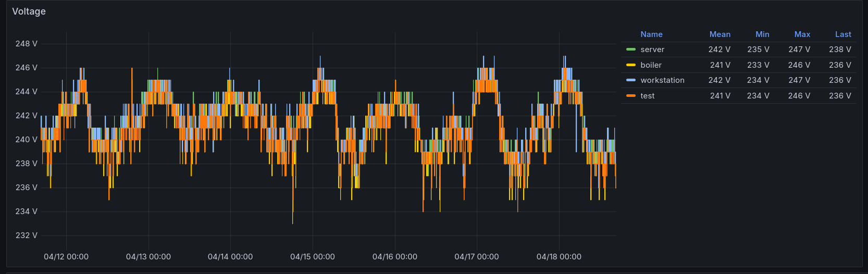The width and height of the screenshot is (868, 274).
Task: Click test's Max value of 246 V
Action: coord(799,96)
